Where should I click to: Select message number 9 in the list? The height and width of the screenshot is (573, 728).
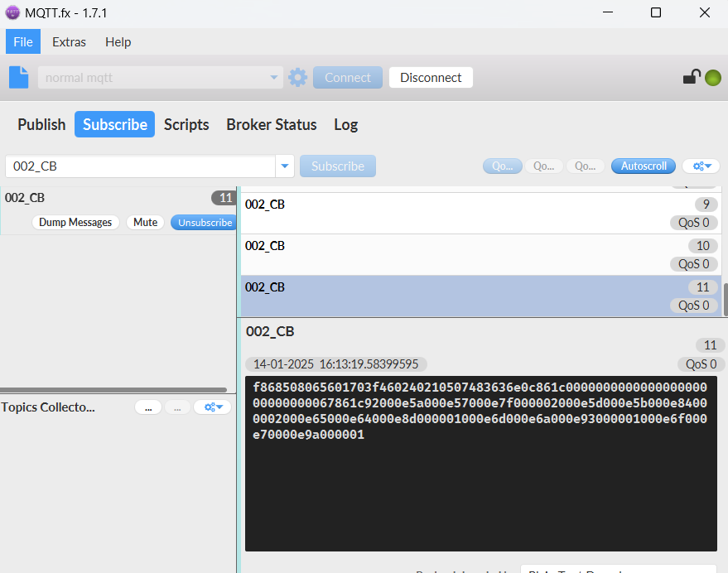[x=481, y=213]
